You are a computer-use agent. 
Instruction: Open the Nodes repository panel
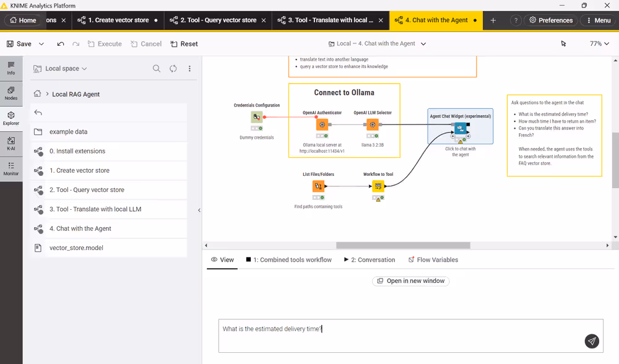click(11, 93)
